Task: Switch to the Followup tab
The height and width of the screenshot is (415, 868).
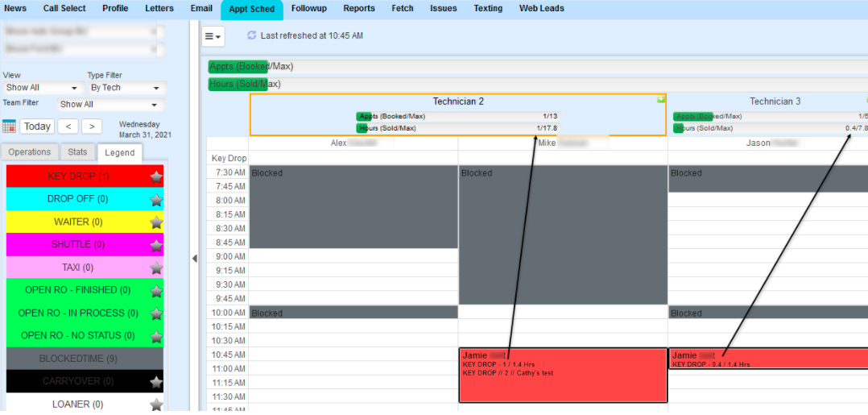Action: (308, 9)
